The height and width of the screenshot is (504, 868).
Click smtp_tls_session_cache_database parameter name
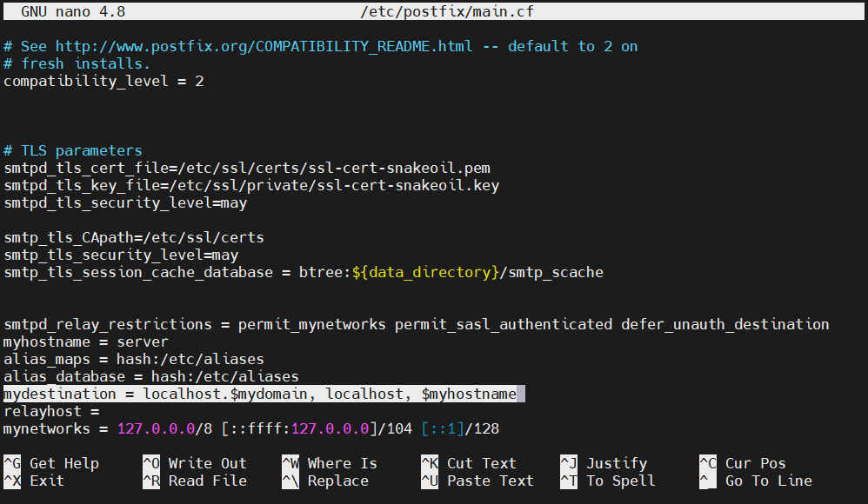point(138,272)
